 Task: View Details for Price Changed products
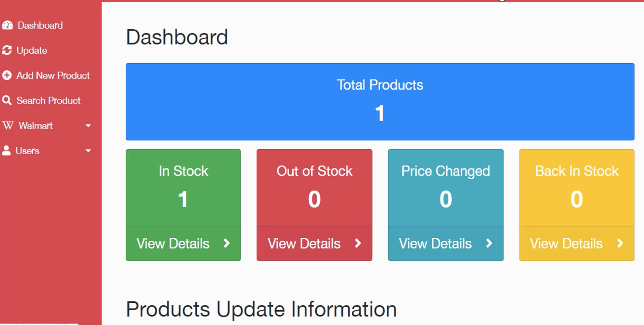(x=435, y=244)
